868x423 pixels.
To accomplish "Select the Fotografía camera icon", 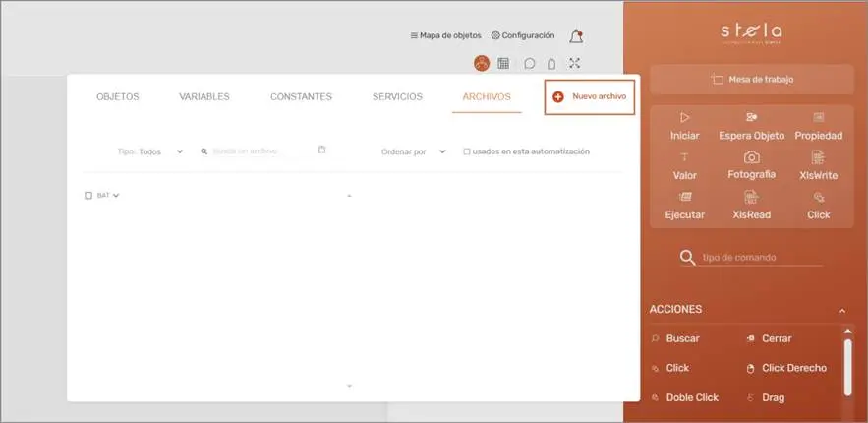I will coord(751,157).
